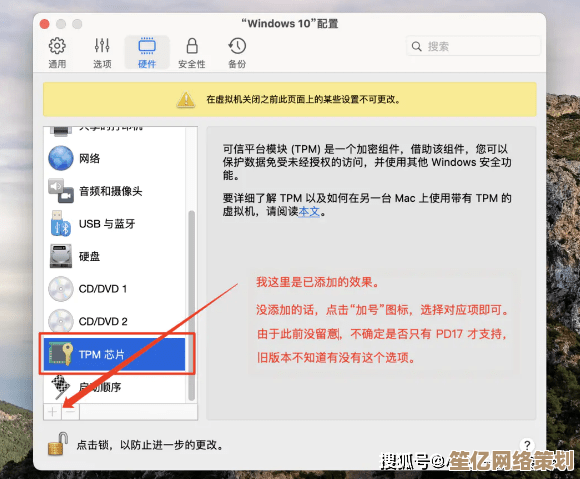The height and width of the screenshot is (479, 580).
Task: Click the magnifier icon in search box
Action: tap(417, 47)
